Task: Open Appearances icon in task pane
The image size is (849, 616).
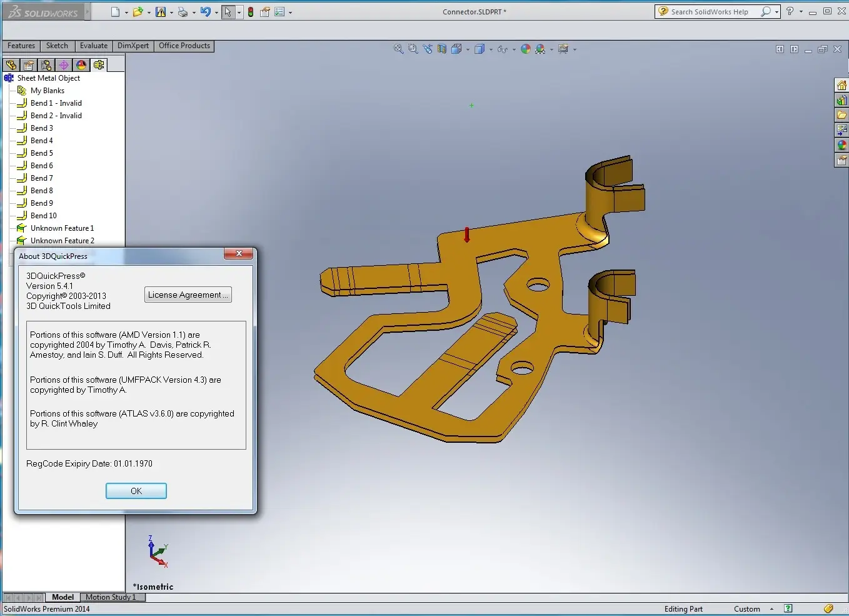Action: [841, 145]
